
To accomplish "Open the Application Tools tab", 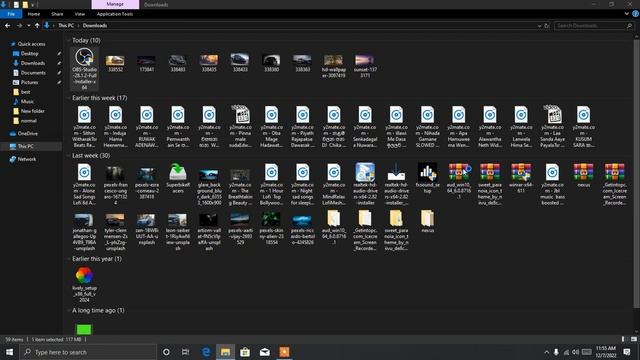I will coord(115,14).
